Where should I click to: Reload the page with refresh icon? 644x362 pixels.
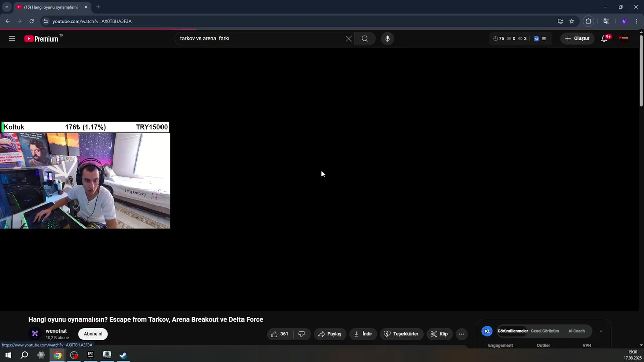[x=31, y=21]
